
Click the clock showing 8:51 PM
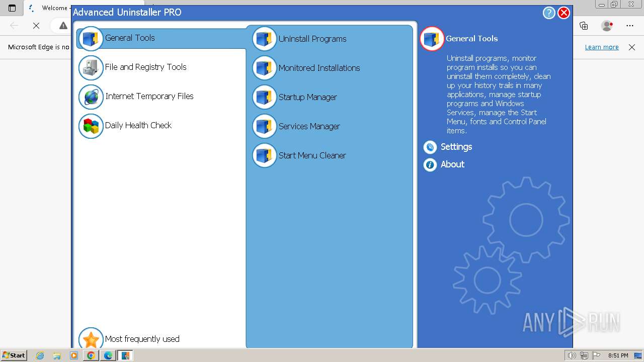click(x=618, y=355)
